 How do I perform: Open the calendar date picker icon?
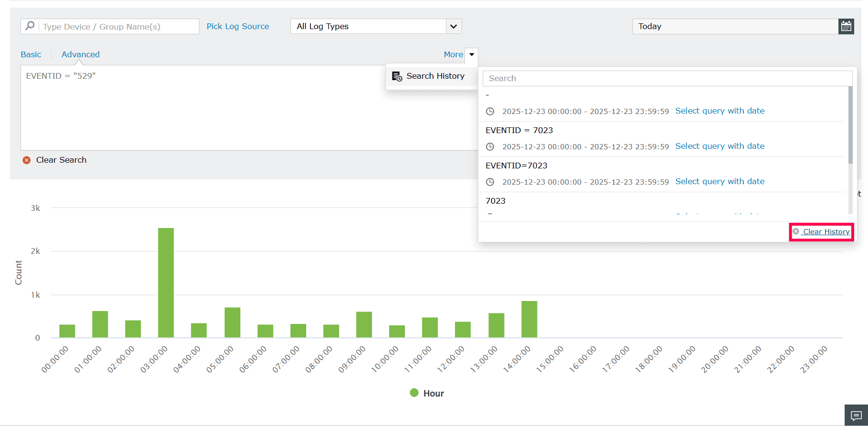coord(846,26)
